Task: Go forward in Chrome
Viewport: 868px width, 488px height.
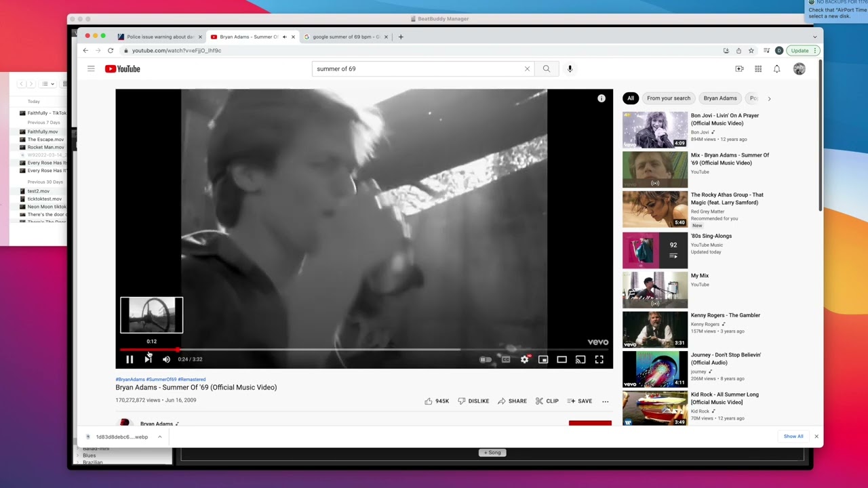Action: 98,50
